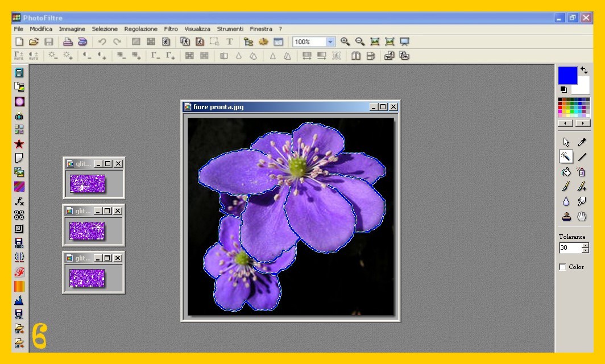This screenshot has width=605, height=364.
Task: Click the blue foreground color swatch
Action: (x=567, y=75)
